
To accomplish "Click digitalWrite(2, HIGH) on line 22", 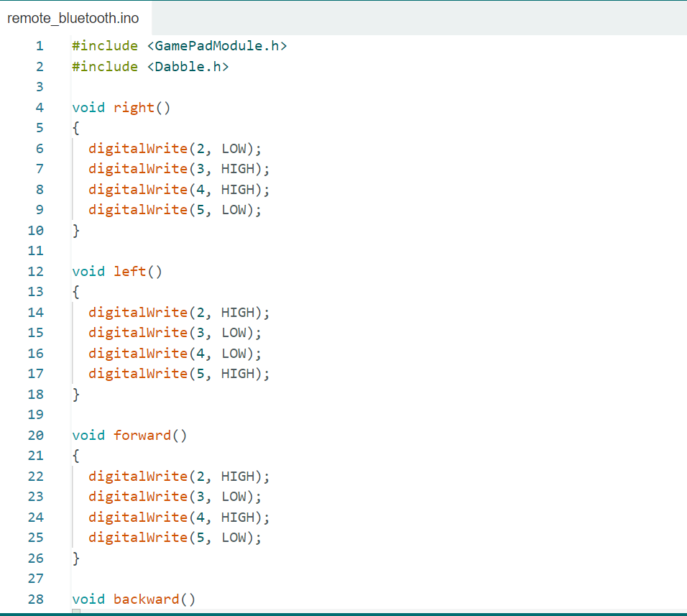I will coord(179,477).
